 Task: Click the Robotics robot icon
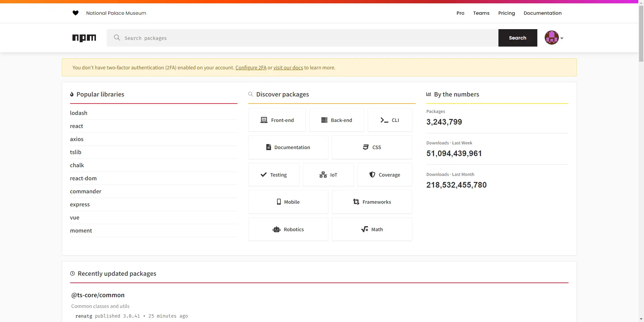(x=276, y=229)
